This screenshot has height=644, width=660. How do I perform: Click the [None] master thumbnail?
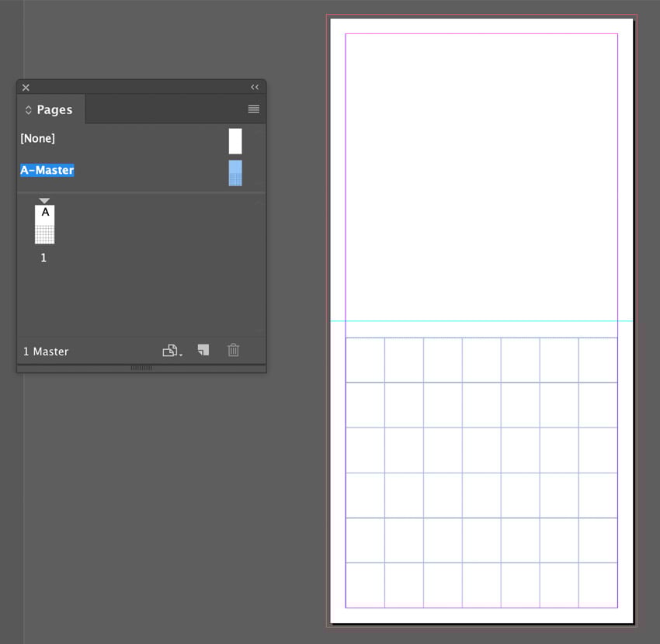[x=235, y=141]
